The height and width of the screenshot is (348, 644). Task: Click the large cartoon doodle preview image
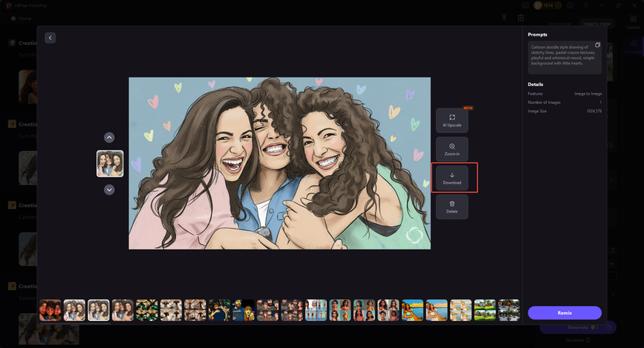click(x=279, y=164)
